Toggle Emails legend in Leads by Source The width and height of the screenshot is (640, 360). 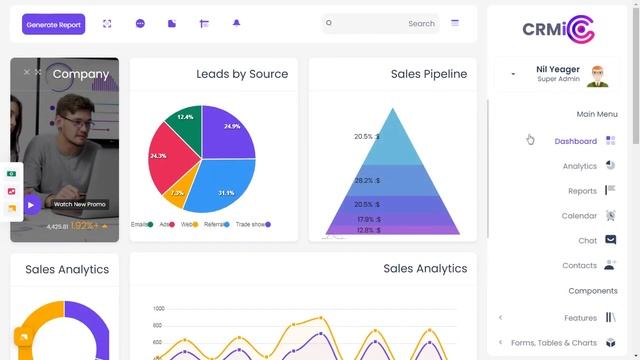(x=142, y=224)
